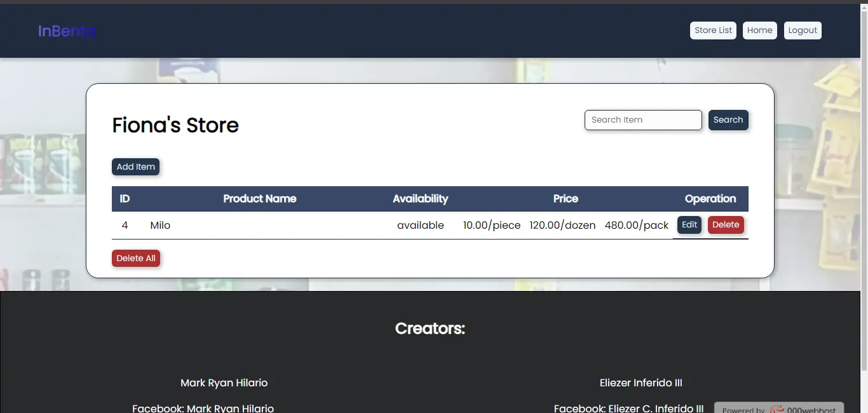Image resolution: width=868 pixels, height=413 pixels.
Task: Click the InBenta logo in the header
Action: pos(67,31)
